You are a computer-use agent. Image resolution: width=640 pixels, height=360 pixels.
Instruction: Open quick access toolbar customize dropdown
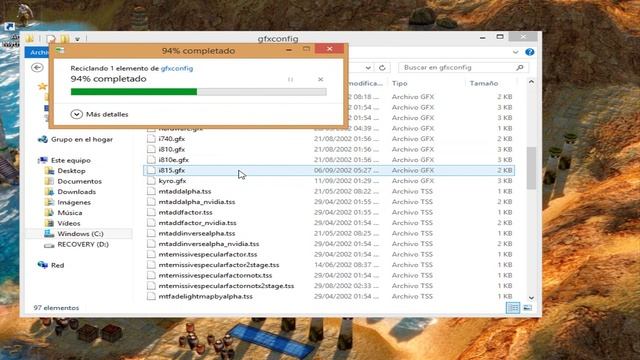coord(77,39)
